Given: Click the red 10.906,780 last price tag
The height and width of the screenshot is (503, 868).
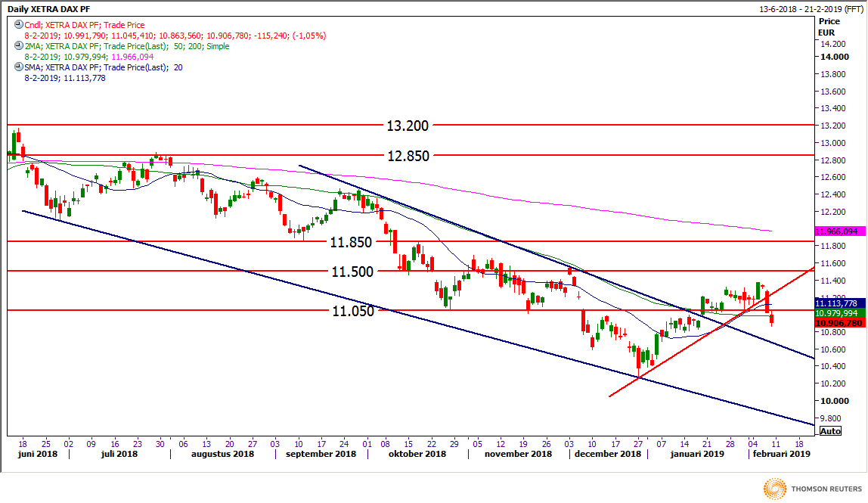Looking at the screenshot, I should [840, 323].
